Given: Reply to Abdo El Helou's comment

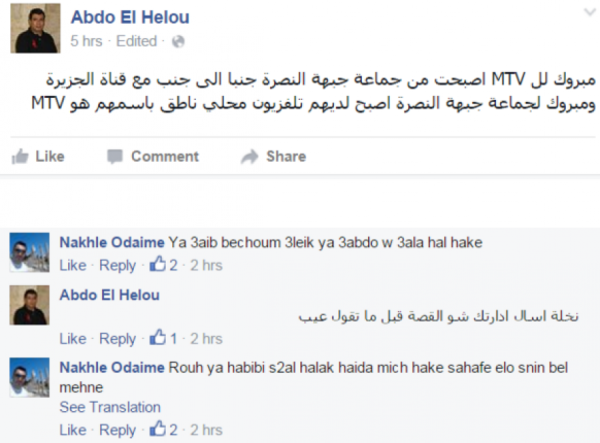Looking at the screenshot, I should pos(117,339).
